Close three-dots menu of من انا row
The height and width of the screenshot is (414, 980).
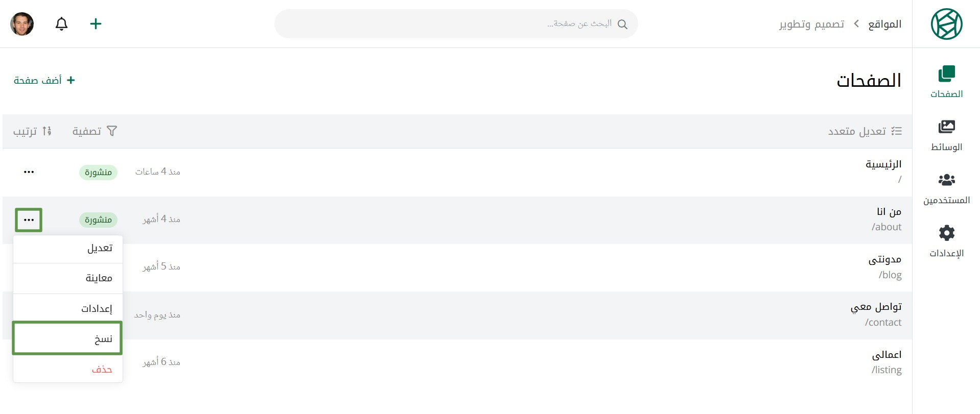pos(29,220)
